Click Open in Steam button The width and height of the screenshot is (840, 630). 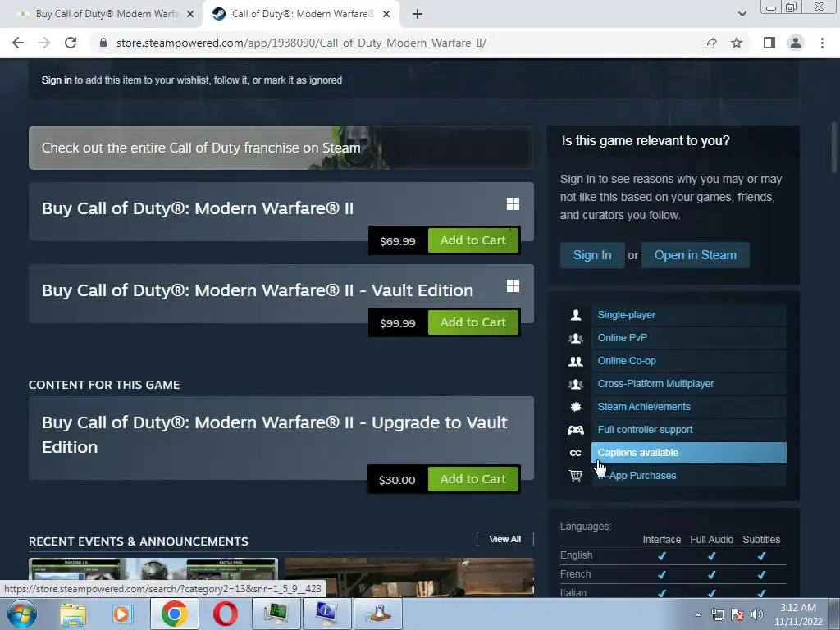point(696,255)
